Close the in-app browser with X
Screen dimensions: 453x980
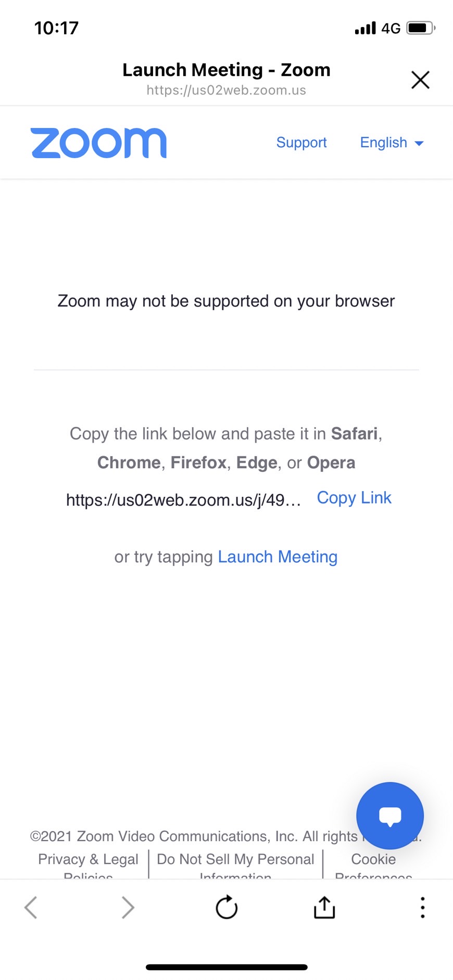420,80
